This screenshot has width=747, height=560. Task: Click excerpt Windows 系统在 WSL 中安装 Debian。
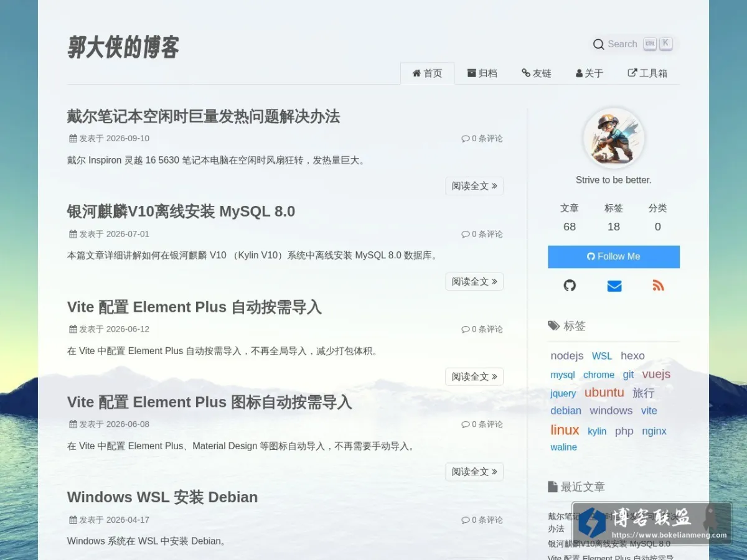(x=146, y=541)
